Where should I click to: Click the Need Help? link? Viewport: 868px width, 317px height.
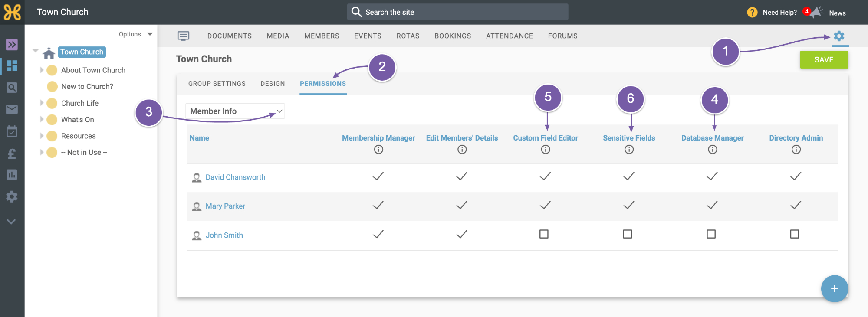click(779, 13)
